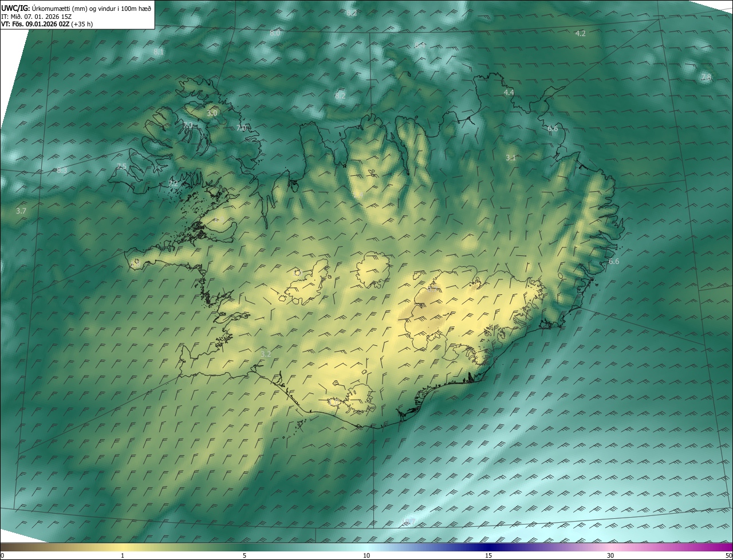Click the 4.2 value label on the map
The width and height of the screenshot is (733, 560).
click(580, 33)
